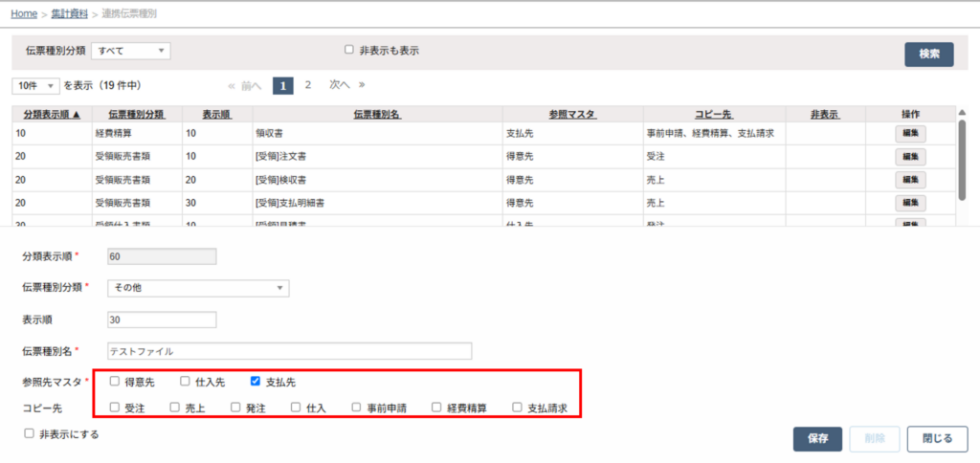Uncheck the 支払先 checkbox
This screenshot has height=463, width=980.
pos(255,380)
